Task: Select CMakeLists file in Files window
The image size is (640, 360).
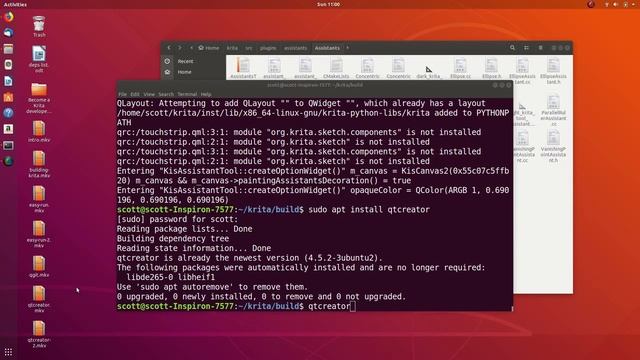Action: [336, 68]
